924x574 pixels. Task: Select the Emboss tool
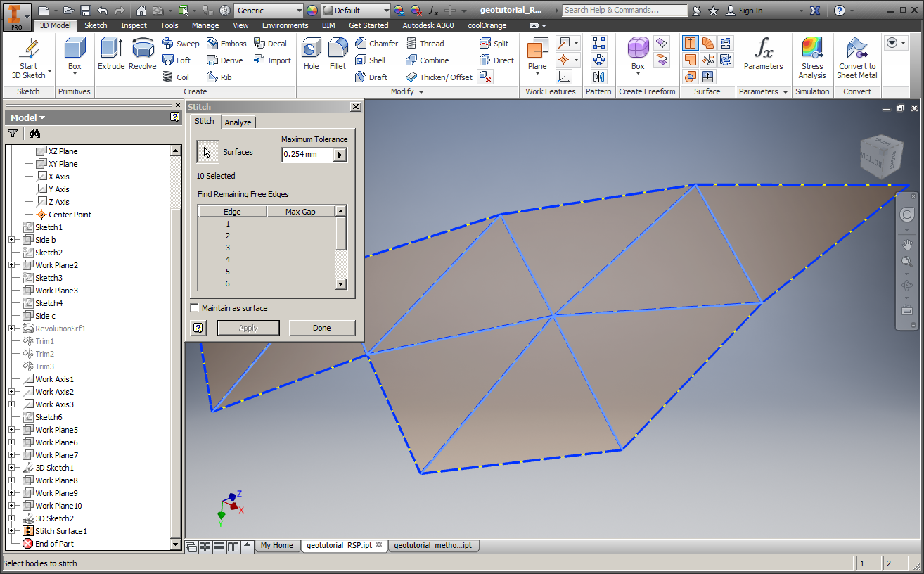(226, 44)
